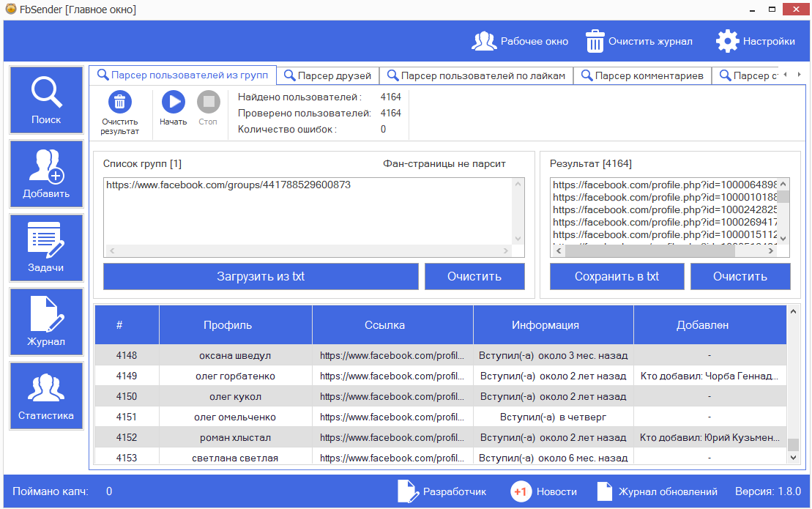Viewport: 812px width, 509px height.
Task: Switch to the Парсер друзей tab
Action: (328, 75)
